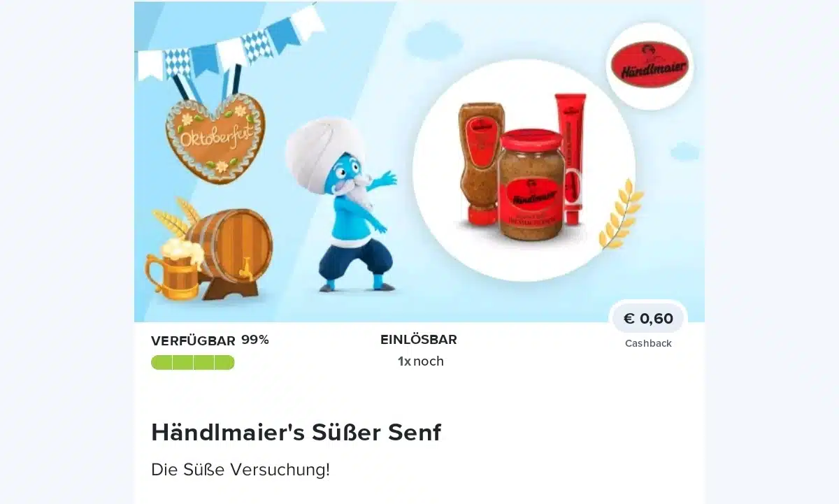Click the Oktoberfest gingerbread heart

[x=215, y=138]
